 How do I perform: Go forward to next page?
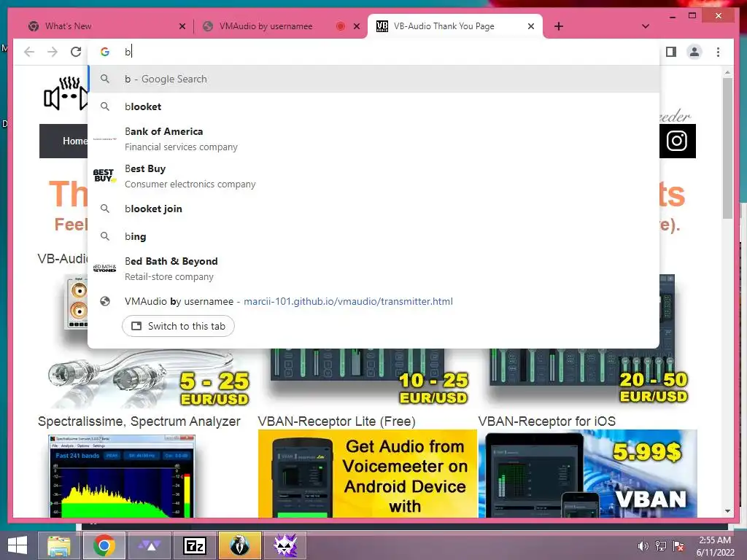coord(53,52)
